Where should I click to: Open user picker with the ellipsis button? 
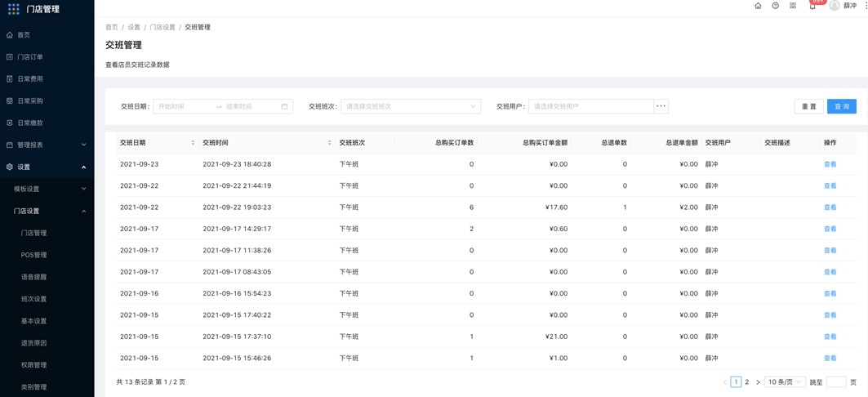coord(661,106)
